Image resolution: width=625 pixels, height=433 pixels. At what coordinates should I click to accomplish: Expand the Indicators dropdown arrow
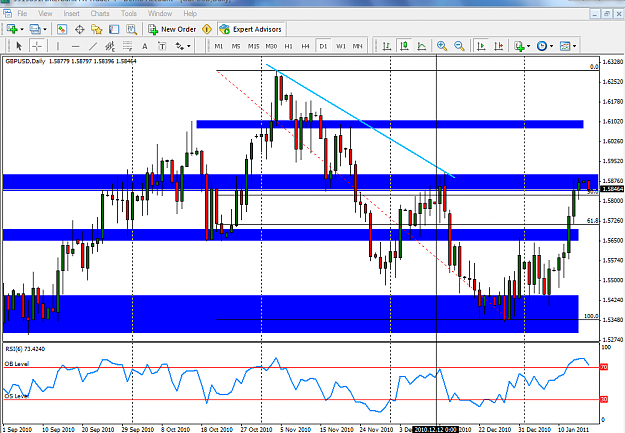click(x=529, y=47)
